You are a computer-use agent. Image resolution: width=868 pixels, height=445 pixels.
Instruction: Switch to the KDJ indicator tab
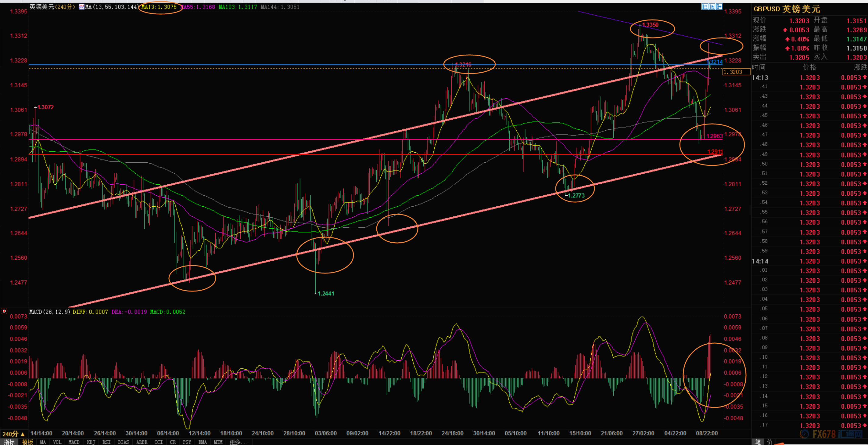pos(91,442)
